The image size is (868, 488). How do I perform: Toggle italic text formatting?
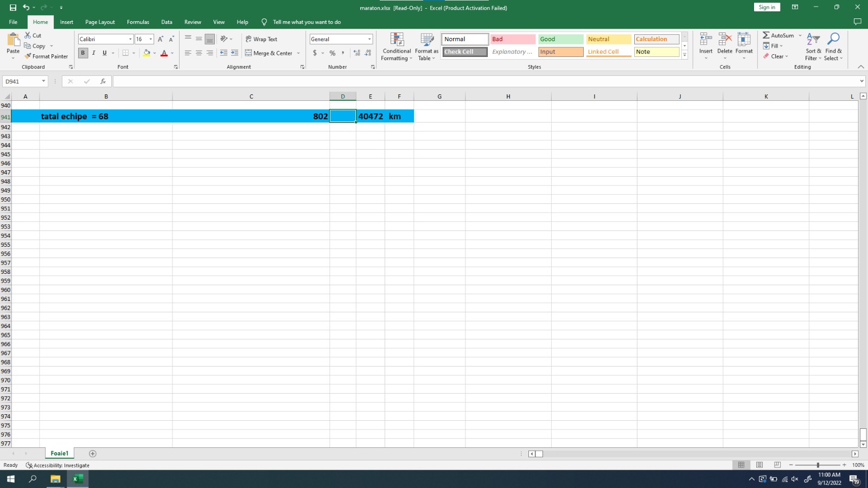(x=94, y=53)
